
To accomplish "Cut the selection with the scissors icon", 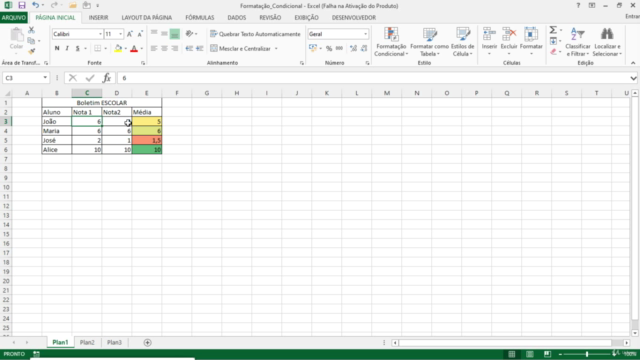I will click(31, 30).
